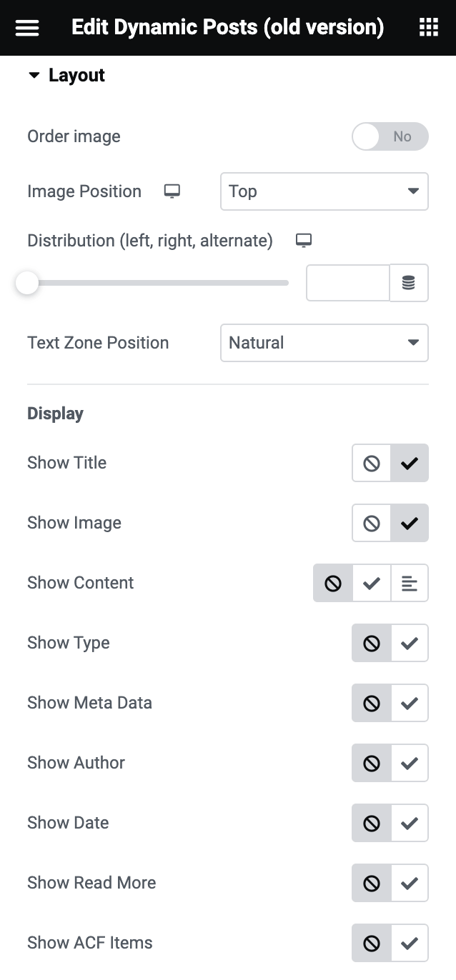Open the Image Position dropdown

324,191
